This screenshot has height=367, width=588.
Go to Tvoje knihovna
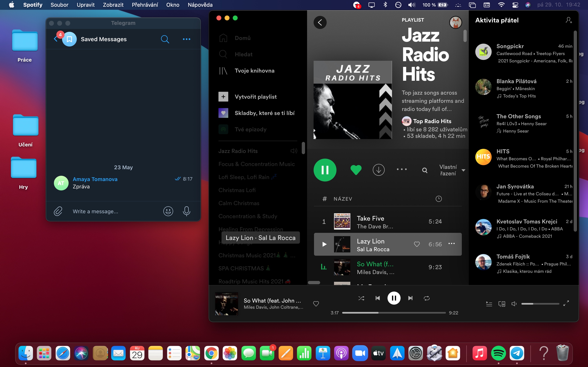254,71
